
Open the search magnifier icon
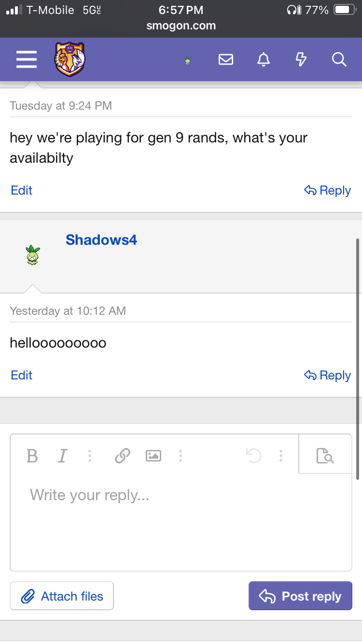click(339, 59)
